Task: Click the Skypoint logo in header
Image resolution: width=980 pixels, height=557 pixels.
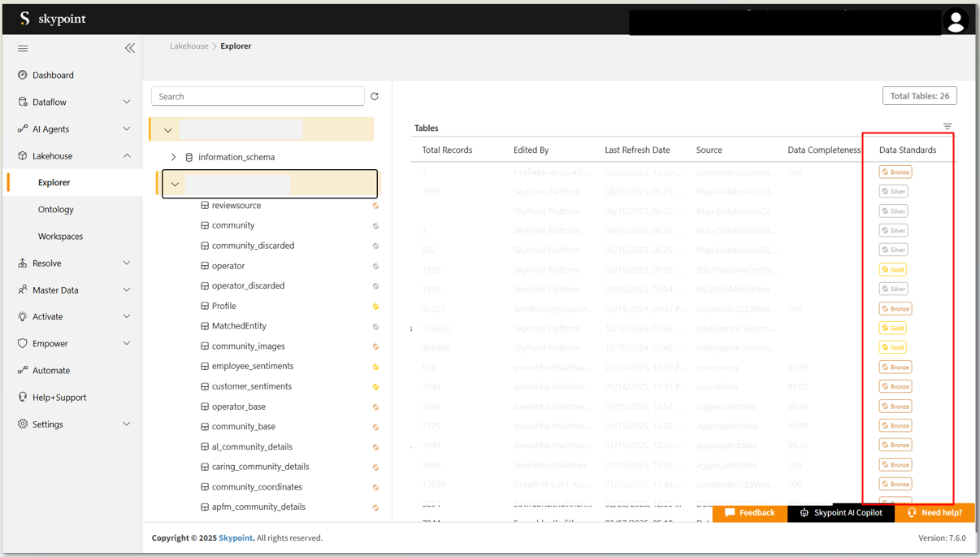Action: point(53,19)
